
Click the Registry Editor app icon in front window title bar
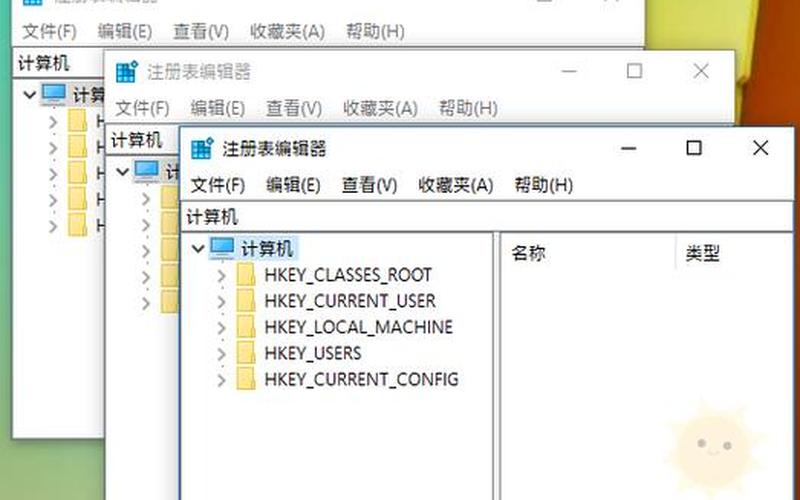click(x=202, y=149)
